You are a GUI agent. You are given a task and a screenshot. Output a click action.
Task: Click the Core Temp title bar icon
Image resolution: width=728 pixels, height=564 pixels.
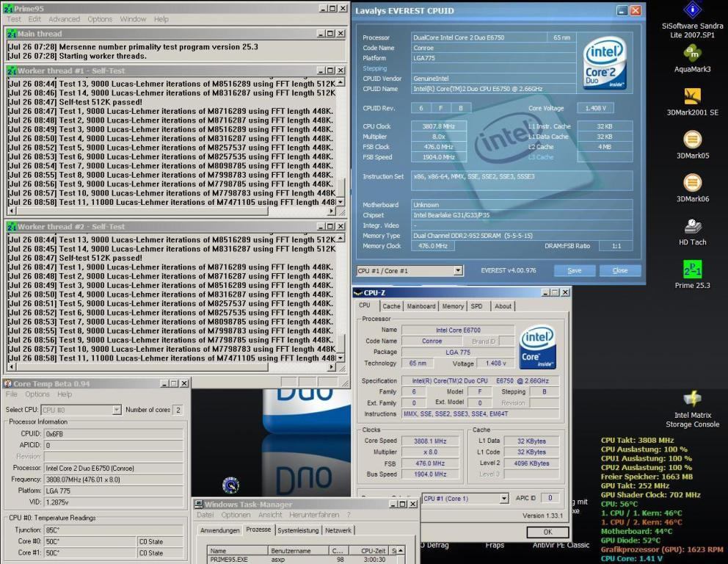[x=7, y=384]
